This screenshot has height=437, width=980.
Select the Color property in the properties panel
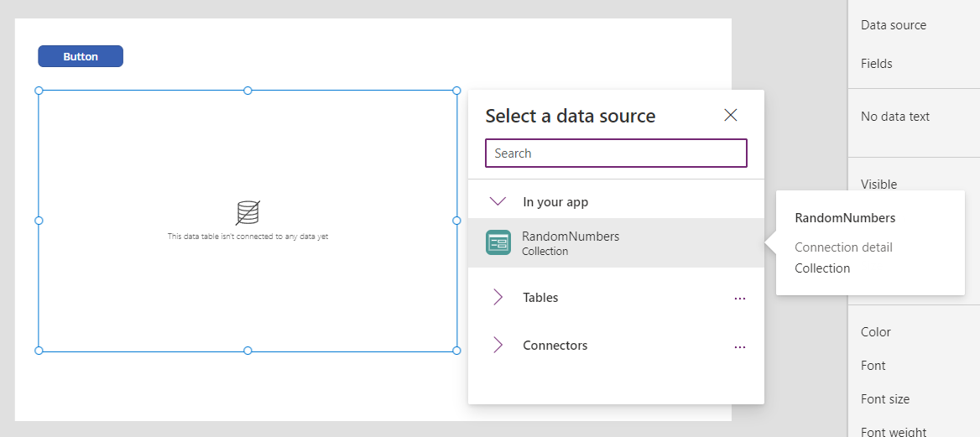pos(876,332)
